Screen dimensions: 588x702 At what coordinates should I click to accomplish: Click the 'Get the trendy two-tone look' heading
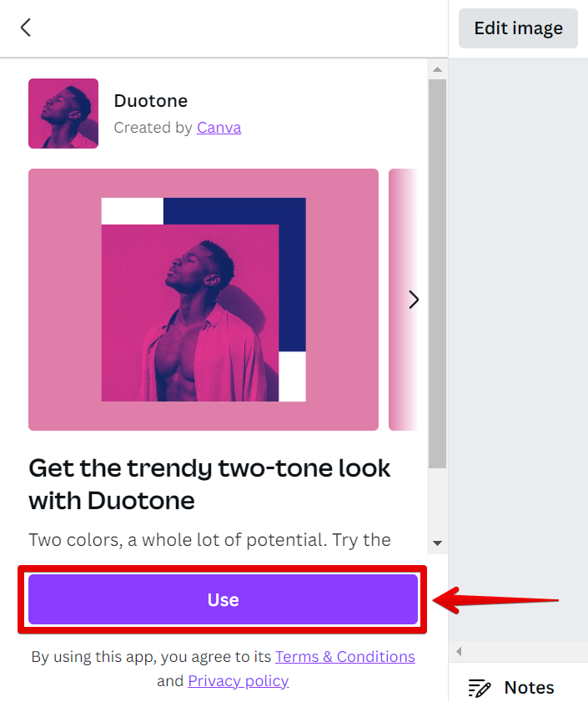pos(210,484)
